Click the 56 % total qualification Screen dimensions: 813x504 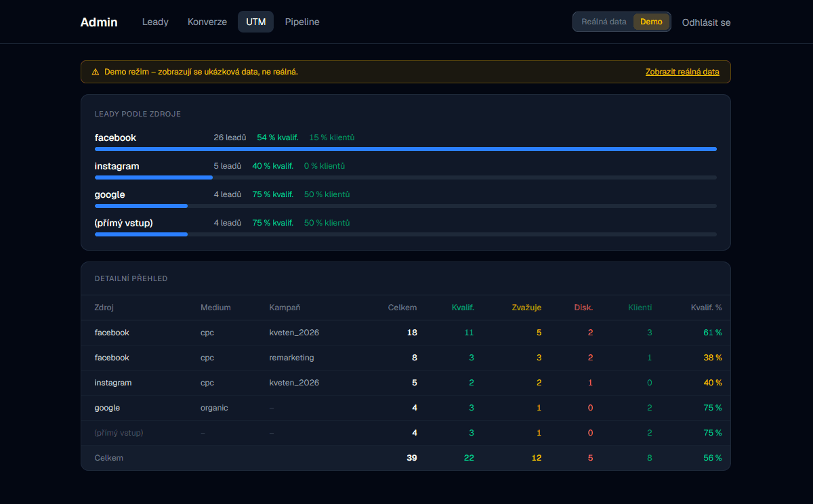[713, 458]
